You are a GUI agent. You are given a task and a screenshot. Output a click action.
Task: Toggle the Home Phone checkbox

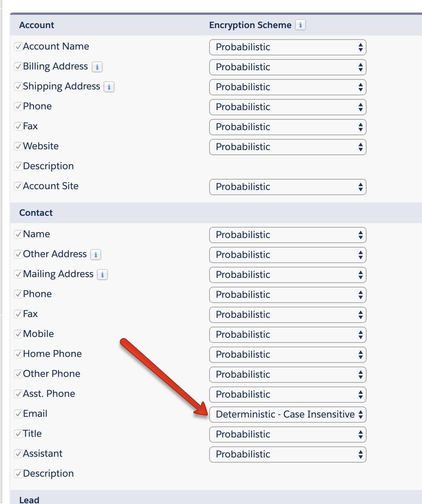(18, 354)
